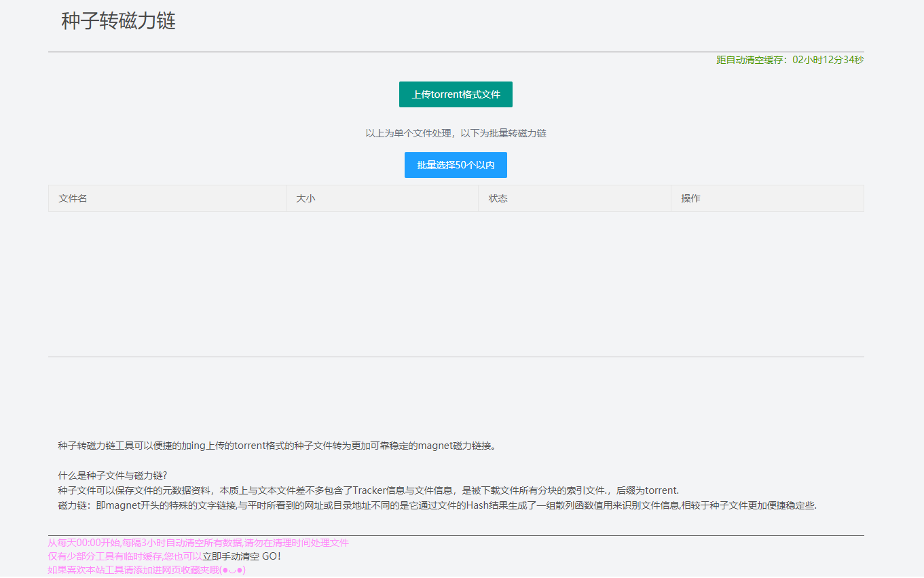
Task: Click the 以上为单个文件处理 instruction text
Action: pos(456,133)
